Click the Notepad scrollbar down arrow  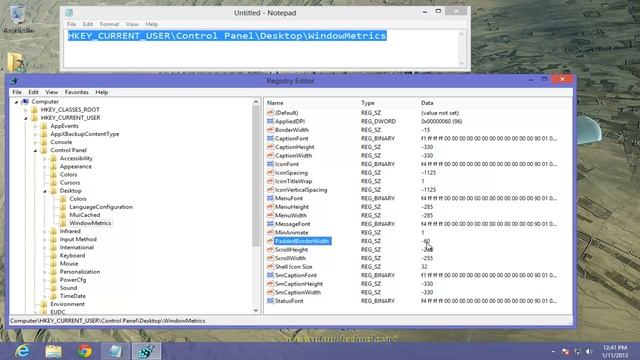[x=462, y=64]
